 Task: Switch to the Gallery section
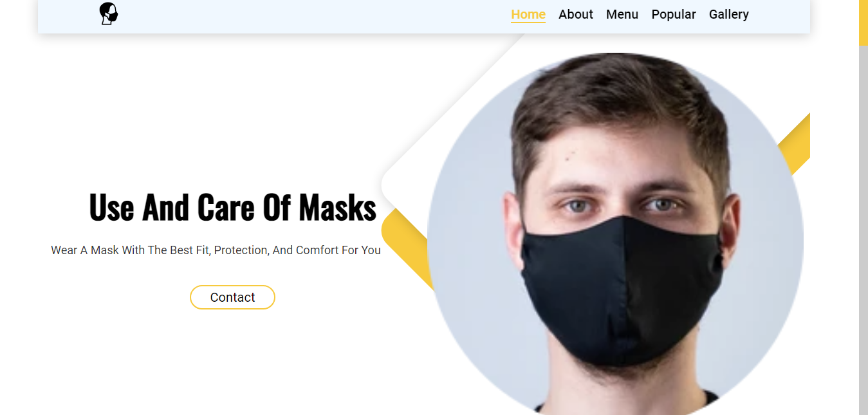tap(729, 14)
